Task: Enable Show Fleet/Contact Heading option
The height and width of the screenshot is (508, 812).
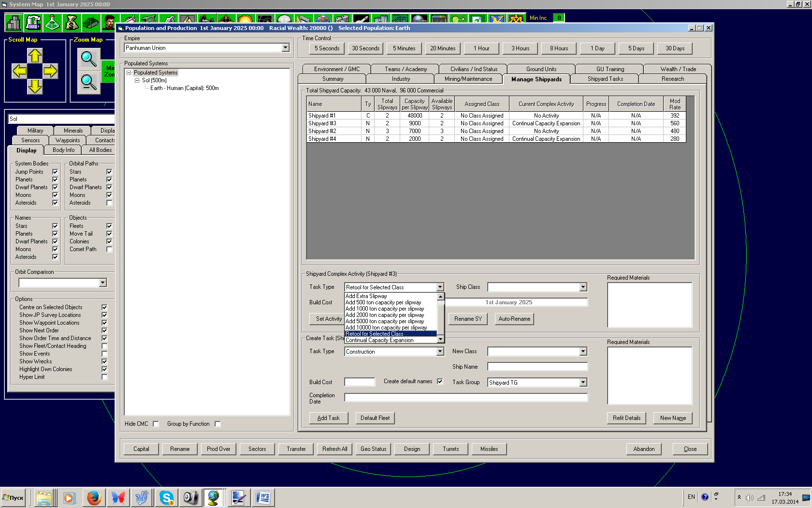Action: 104,346
